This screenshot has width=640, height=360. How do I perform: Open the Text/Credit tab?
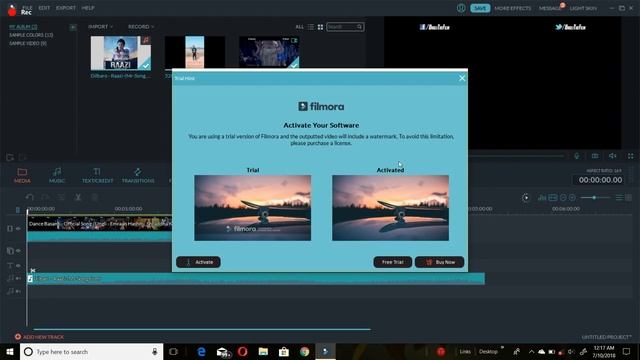tap(98, 175)
